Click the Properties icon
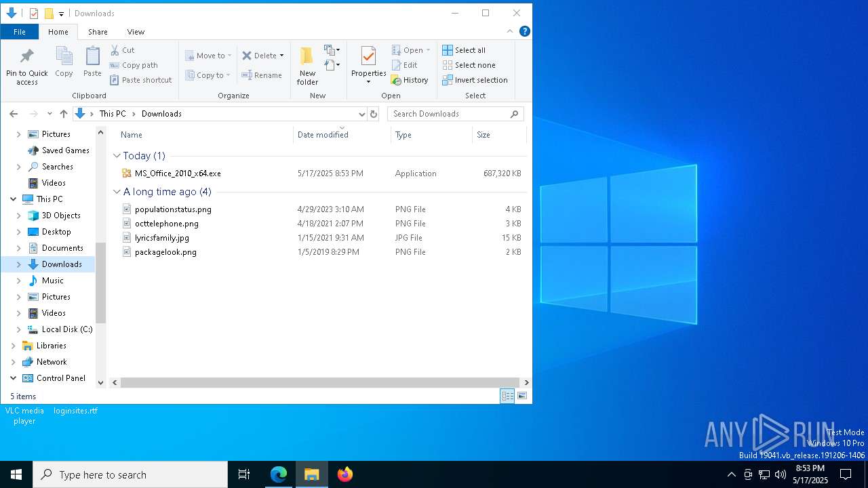This screenshot has height=488, width=868. coord(368,57)
